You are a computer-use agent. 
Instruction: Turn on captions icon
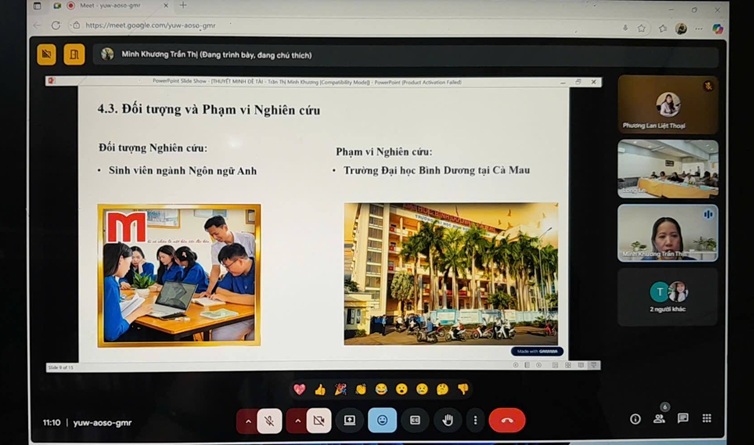[415, 421]
